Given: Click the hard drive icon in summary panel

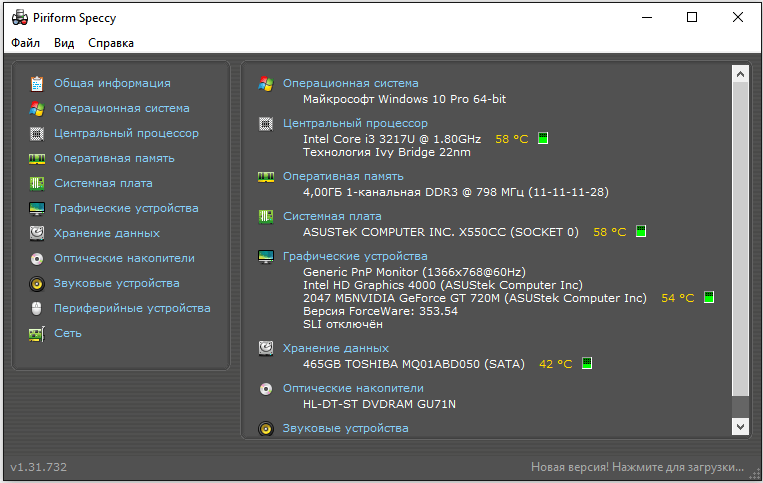Looking at the screenshot, I should click(266, 348).
